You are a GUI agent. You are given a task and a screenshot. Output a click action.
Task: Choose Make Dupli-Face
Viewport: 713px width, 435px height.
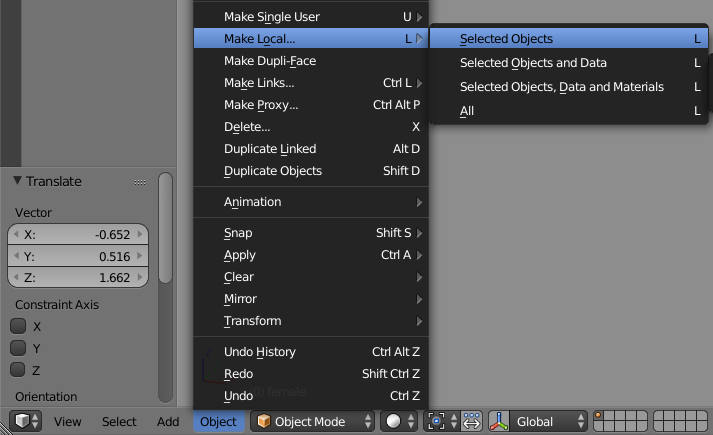(311, 60)
